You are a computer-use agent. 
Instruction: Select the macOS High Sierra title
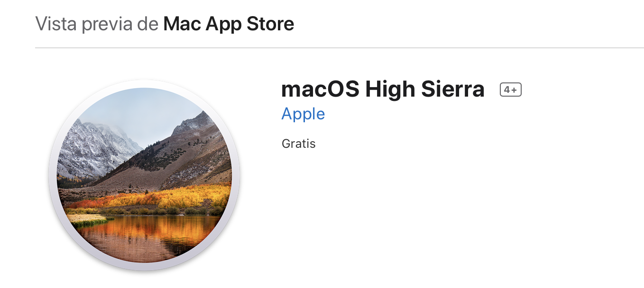click(383, 89)
